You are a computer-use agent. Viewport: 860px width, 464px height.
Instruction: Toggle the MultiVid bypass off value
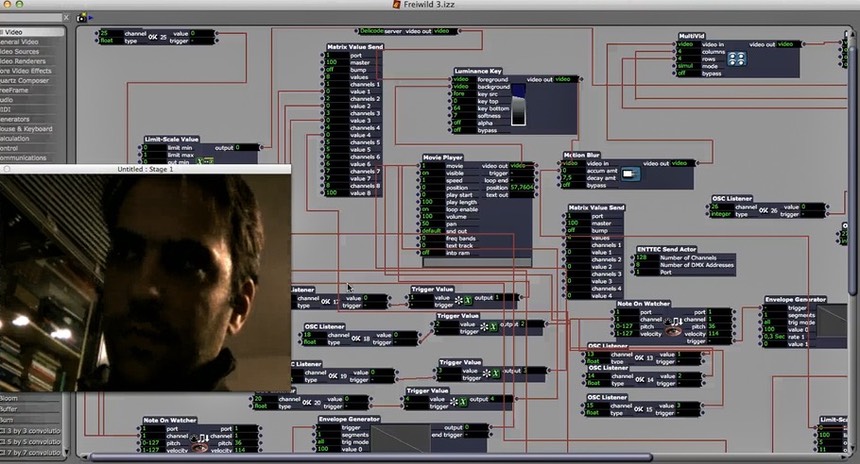(686, 73)
